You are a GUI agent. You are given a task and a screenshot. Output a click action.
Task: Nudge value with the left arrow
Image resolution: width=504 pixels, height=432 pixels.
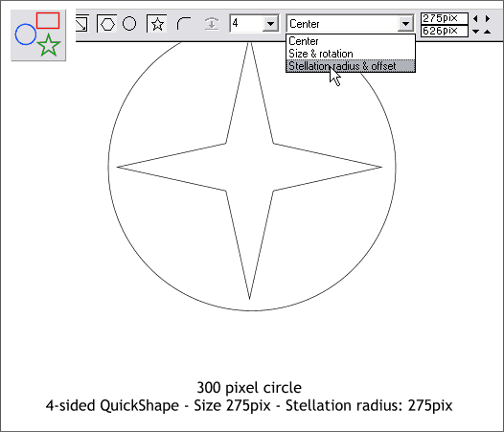(475, 18)
